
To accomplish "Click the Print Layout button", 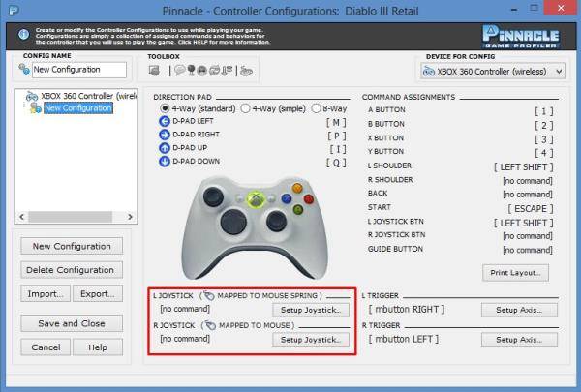I will [x=515, y=273].
